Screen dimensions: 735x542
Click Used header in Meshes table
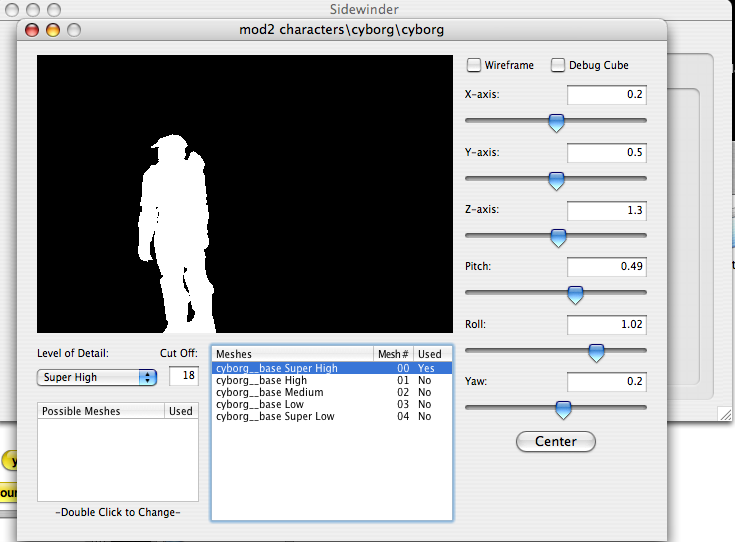(432, 354)
